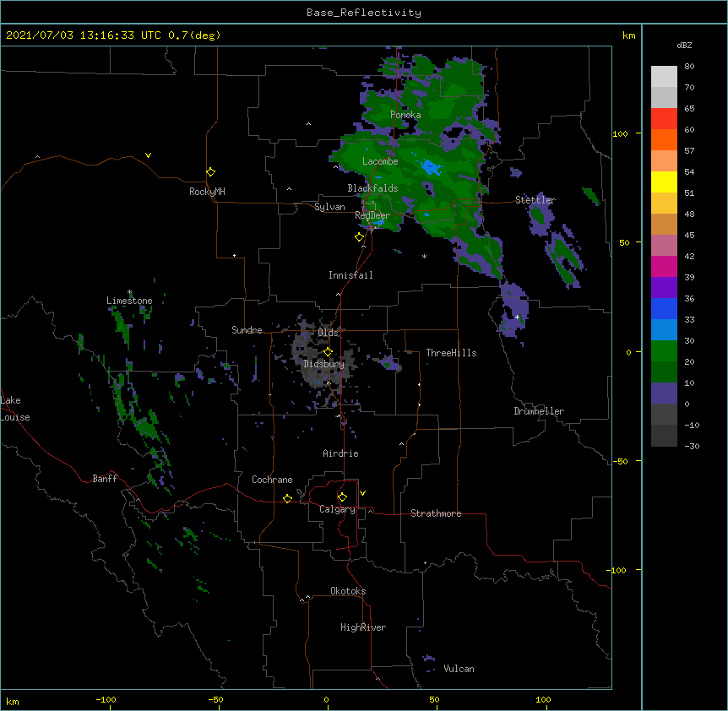The image size is (728, 711).
Task: Select the white plus marker in purple echo
Action: 517,317
